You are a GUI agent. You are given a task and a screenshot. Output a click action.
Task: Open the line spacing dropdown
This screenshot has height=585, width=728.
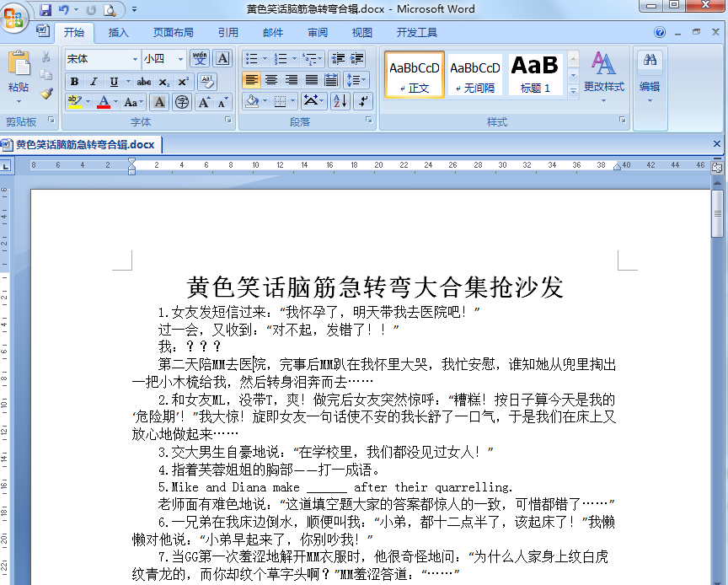(355, 79)
